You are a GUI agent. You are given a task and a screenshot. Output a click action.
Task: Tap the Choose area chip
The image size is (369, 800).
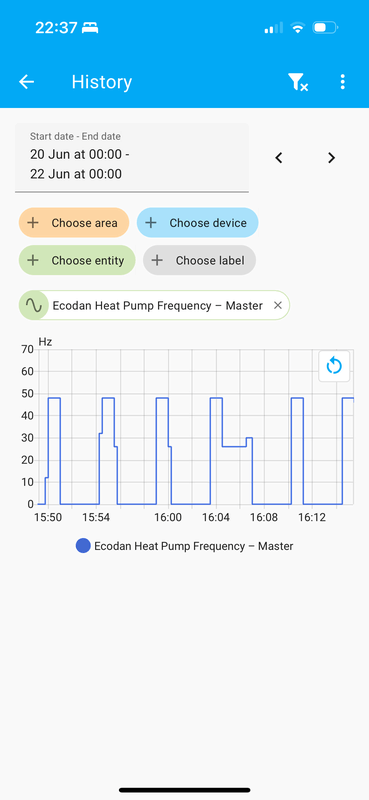pos(74,222)
